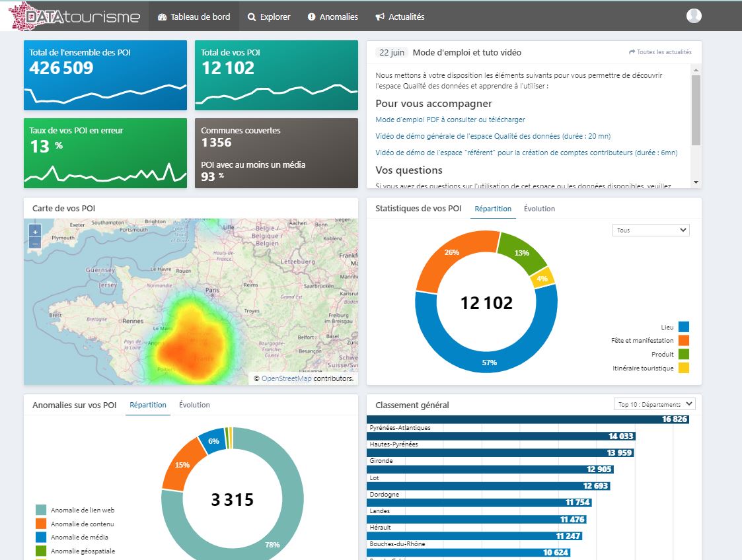
Task: Click the Pyrénées-Atlantiques bar in ranking
Action: click(528, 419)
